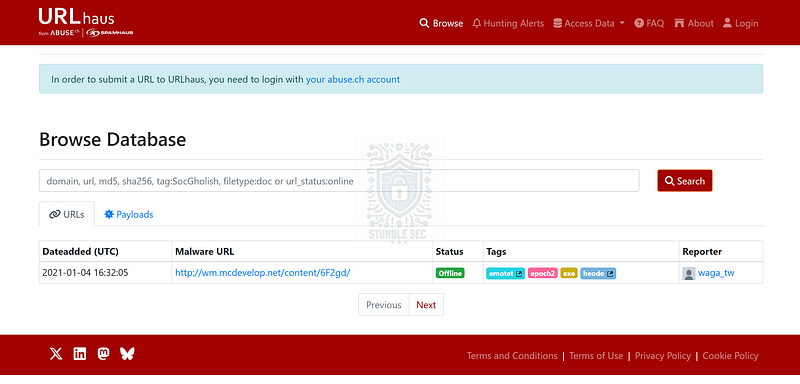
Task: Click the Offline status badge
Action: point(449,273)
